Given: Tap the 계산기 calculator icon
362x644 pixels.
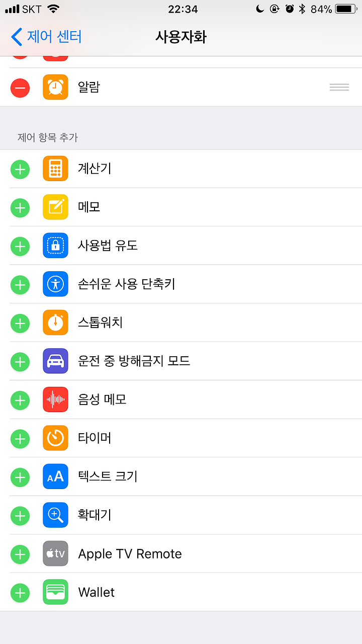Looking at the screenshot, I should 55,169.
